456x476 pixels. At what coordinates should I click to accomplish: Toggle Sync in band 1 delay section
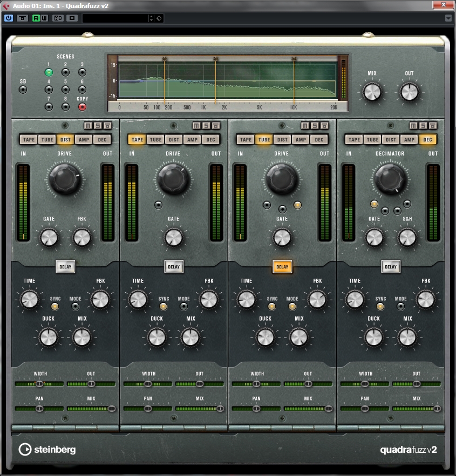click(x=55, y=307)
